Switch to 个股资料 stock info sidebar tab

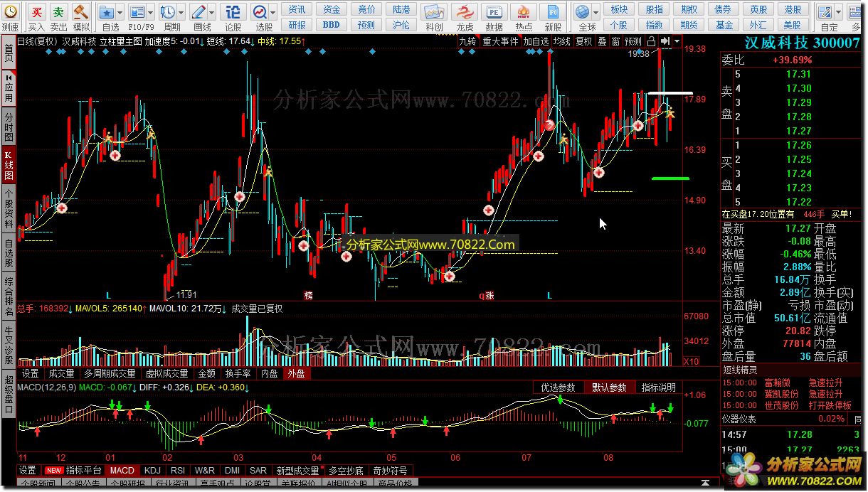[x=9, y=208]
